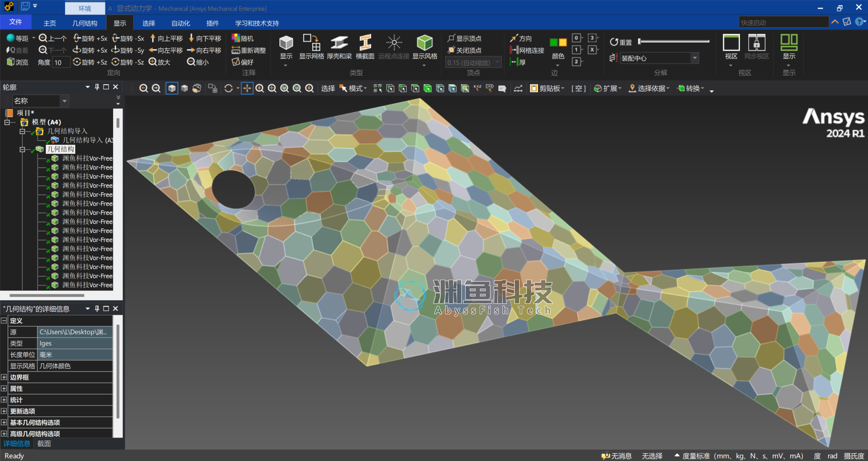This screenshot has height=461, width=868.
Task: Toggle the edge connectivity '1' button
Action: (577, 50)
